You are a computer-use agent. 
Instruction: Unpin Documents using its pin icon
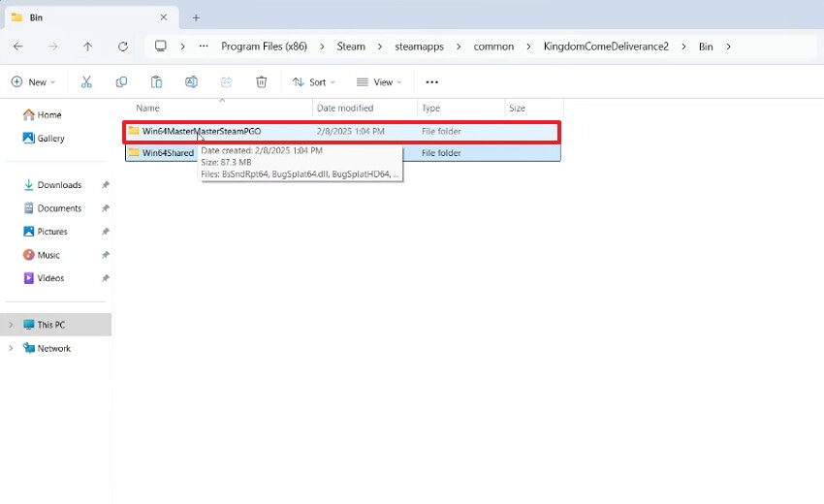click(105, 208)
